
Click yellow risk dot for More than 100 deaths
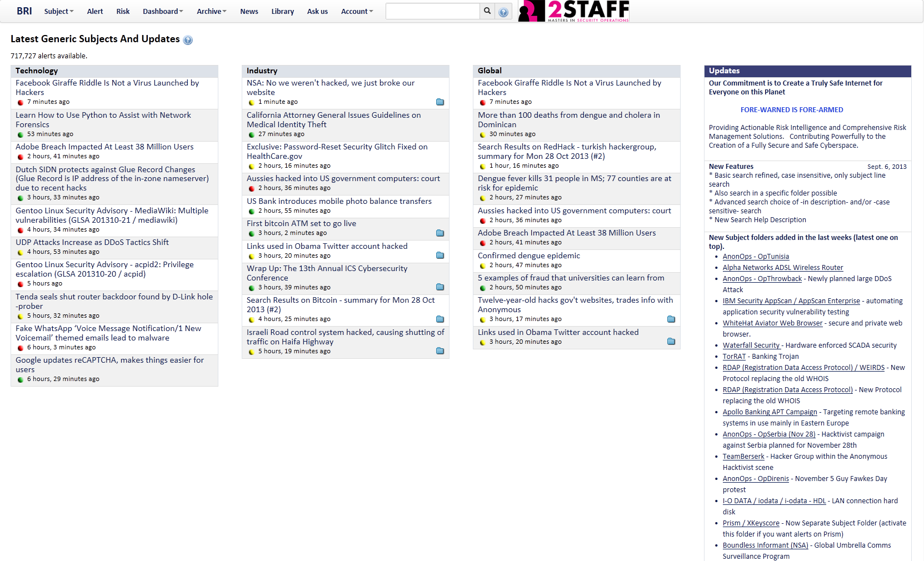pos(483,135)
